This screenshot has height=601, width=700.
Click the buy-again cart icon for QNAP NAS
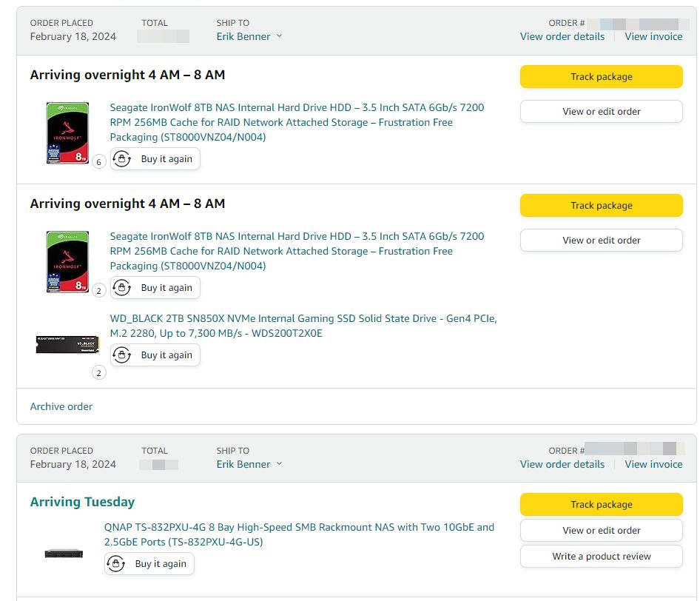[115, 563]
